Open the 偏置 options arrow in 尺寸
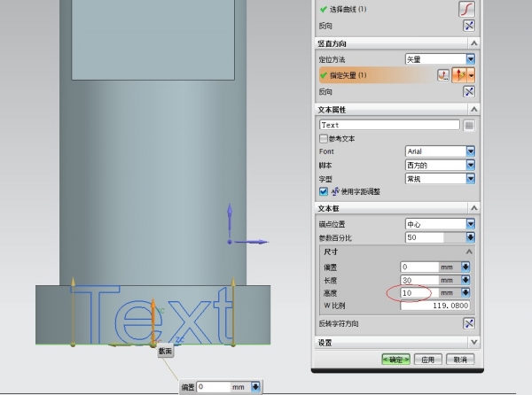 [x=465, y=267]
